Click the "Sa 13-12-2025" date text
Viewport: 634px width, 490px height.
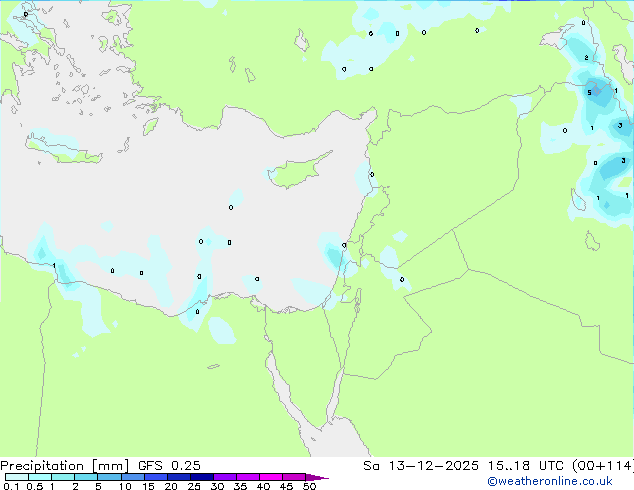[421, 466]
